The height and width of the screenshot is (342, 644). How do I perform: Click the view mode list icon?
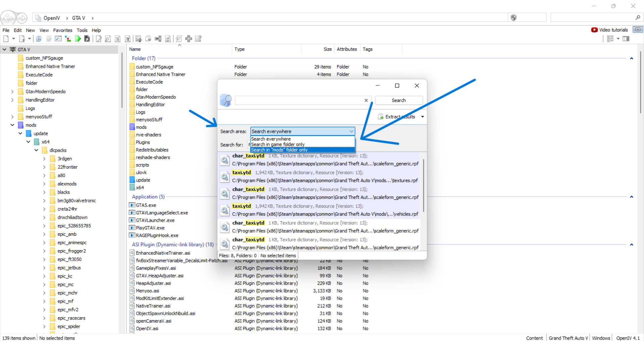(610, 39)
